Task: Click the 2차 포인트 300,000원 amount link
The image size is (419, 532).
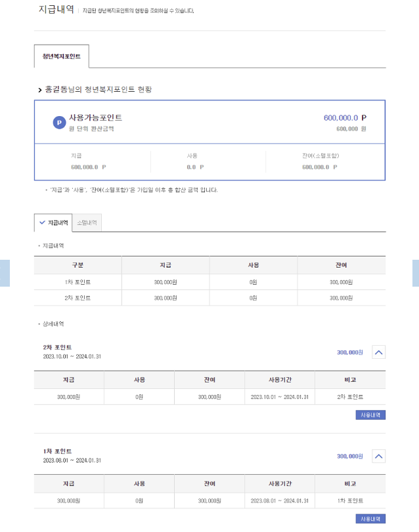Action: [350, 352]
